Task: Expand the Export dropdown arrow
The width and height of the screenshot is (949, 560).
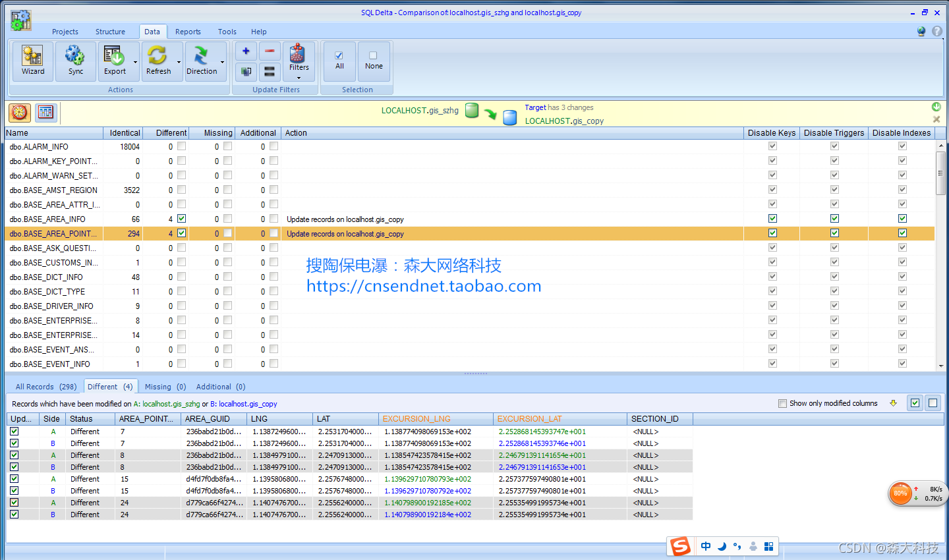Action: [136, 62]
